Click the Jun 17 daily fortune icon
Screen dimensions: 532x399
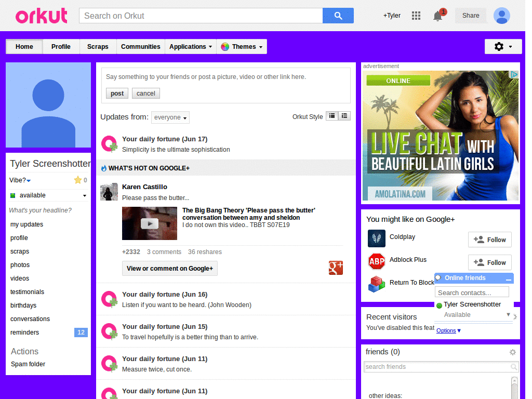(109, 144)
